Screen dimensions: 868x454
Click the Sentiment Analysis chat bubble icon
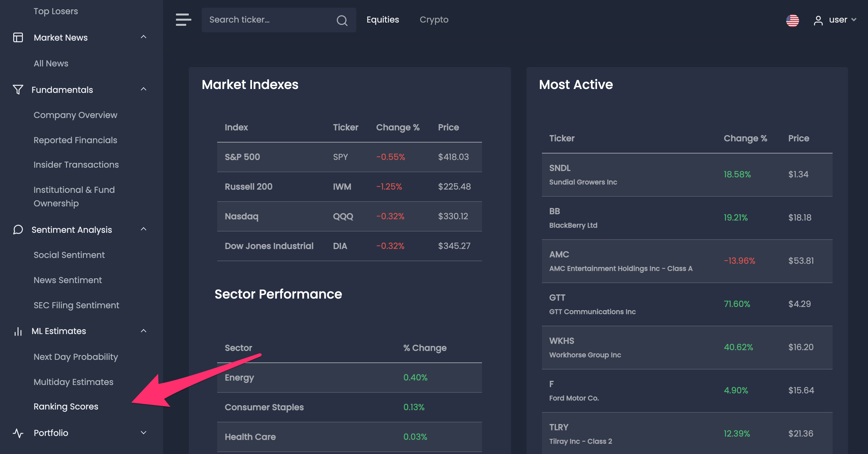click(18, 230)
